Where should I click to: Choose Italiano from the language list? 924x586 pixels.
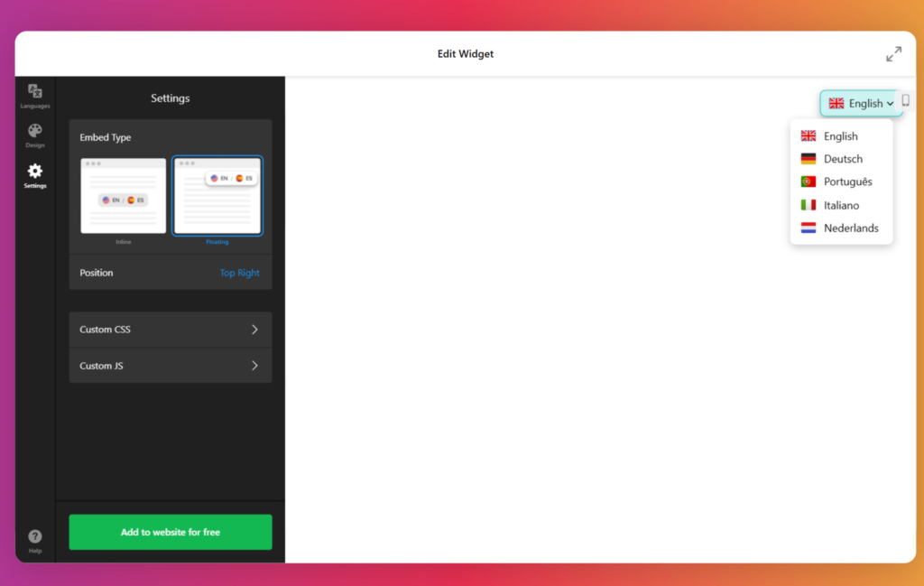[x=841, y=205]
